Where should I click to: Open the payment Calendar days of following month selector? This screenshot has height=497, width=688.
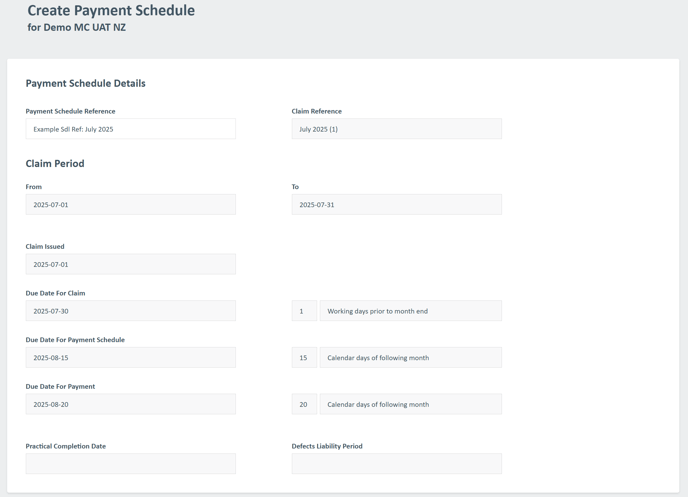click(411, 404)
